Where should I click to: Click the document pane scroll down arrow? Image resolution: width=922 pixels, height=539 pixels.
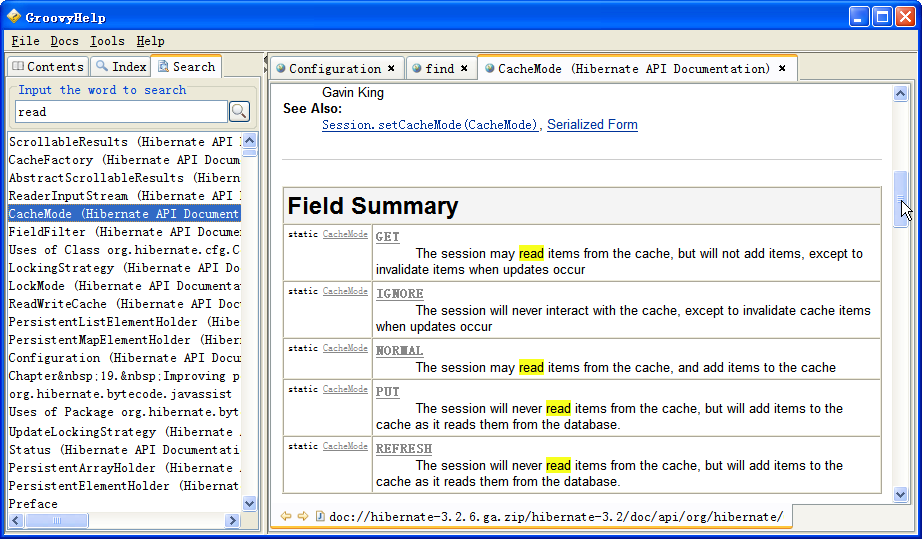pos(900,494)
